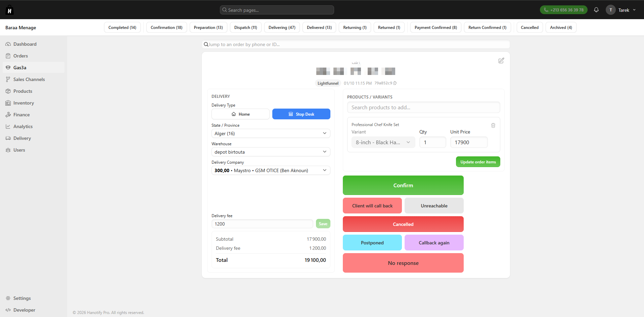The height and width of the screenshot is (317, 644).
Task: Open Settings in the sidebar
Action: 34,298
